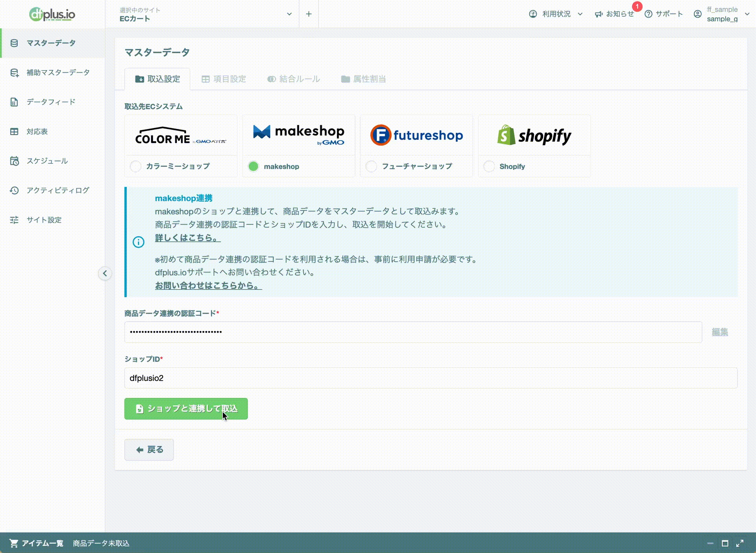This screenshot has height=553, width=756.
Task: Switch to the 属性割当 tab
Action: pos(363,79)
